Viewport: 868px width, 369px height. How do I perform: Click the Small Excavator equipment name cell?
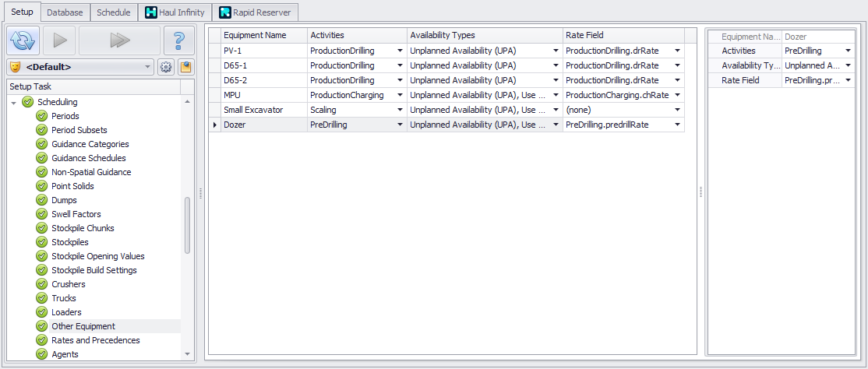coord(263,110)
